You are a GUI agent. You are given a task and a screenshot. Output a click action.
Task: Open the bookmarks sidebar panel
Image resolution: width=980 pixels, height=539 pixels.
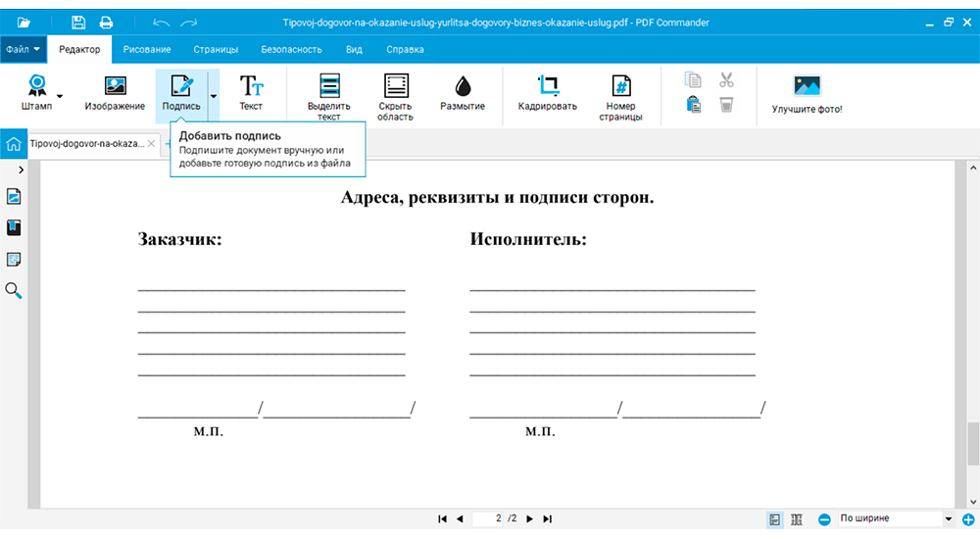14,227
